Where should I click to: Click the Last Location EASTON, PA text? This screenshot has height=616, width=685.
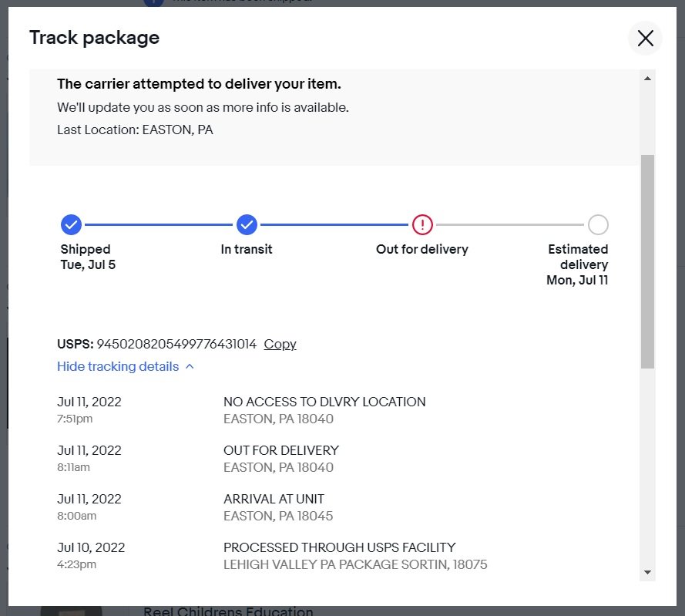(135, 130)
